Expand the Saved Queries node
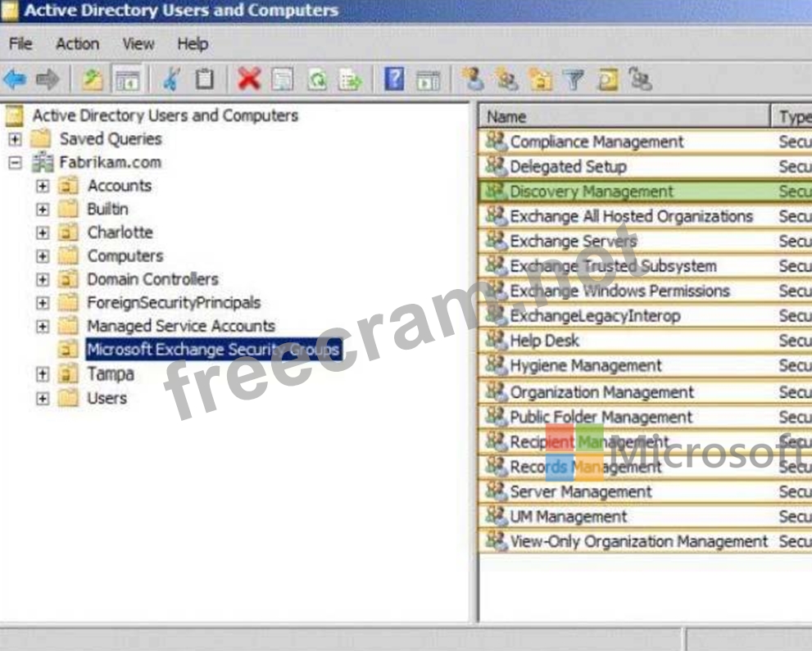Image resolution: width=812 pixels, height=651 pixels. tap(15, 139)
